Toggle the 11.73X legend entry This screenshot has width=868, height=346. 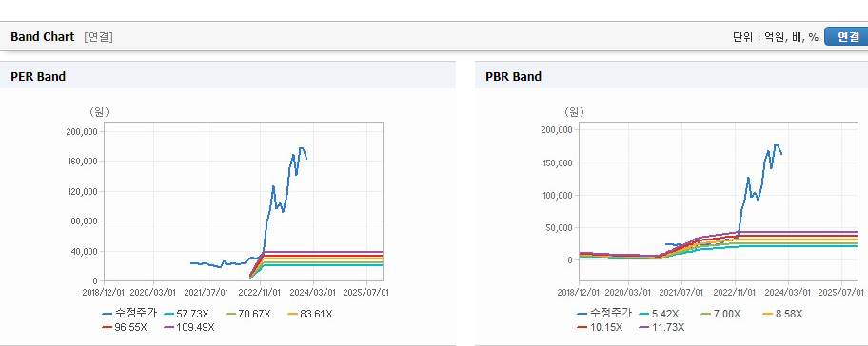661,327
